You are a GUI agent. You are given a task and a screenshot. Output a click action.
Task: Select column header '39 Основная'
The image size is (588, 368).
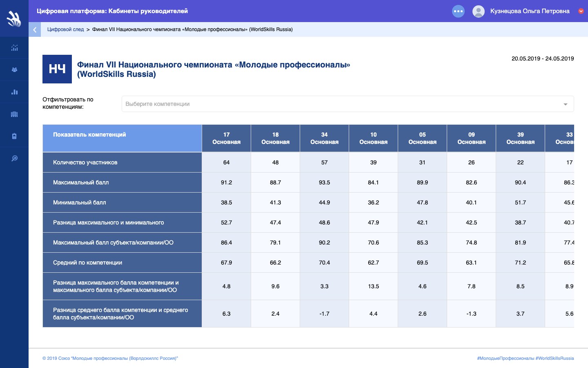(520, 138)
